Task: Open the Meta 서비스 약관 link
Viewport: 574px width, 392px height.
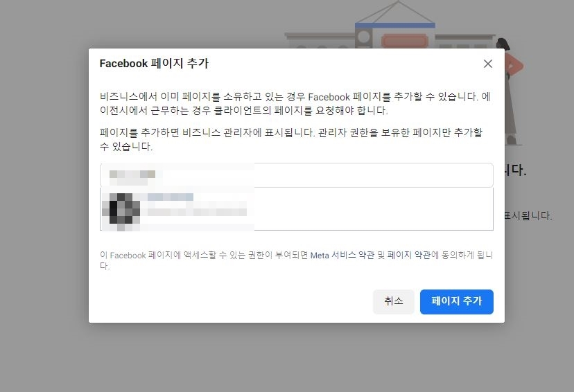Action: click(342, 256)
